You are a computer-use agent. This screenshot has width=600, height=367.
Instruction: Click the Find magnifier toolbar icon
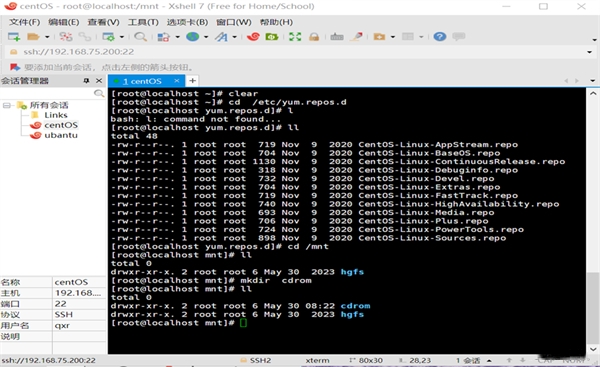point(140,37)
